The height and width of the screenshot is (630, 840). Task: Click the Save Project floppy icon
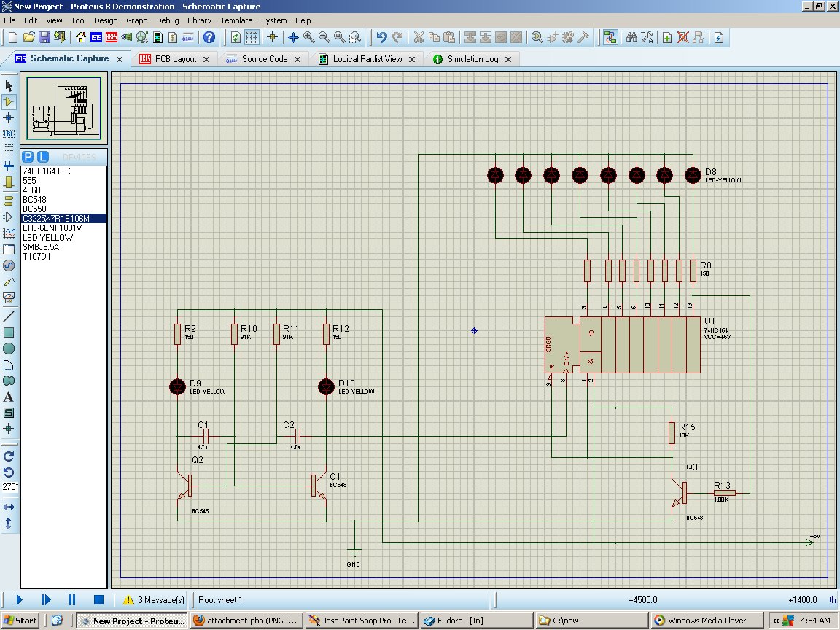44,37
